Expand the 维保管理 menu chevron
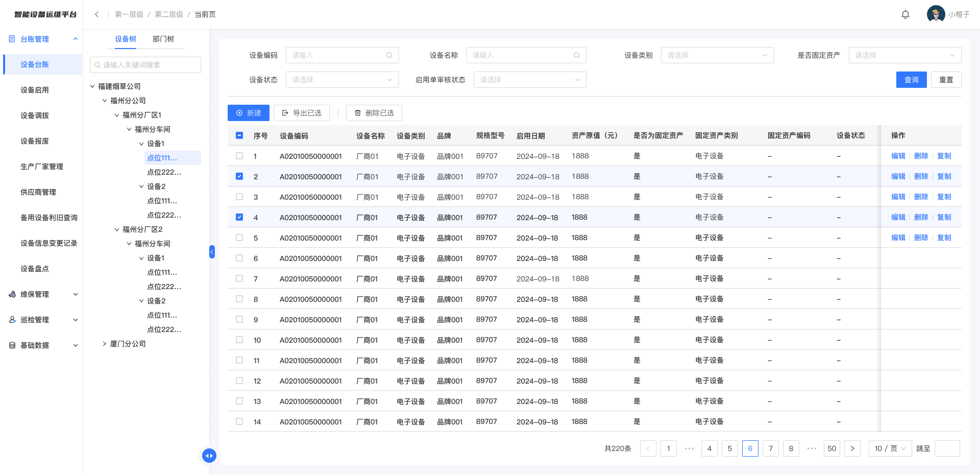 click(76, 294)
